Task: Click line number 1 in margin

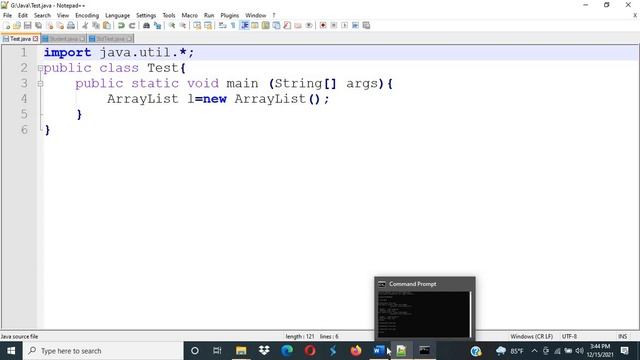Action: click(24, 52)
